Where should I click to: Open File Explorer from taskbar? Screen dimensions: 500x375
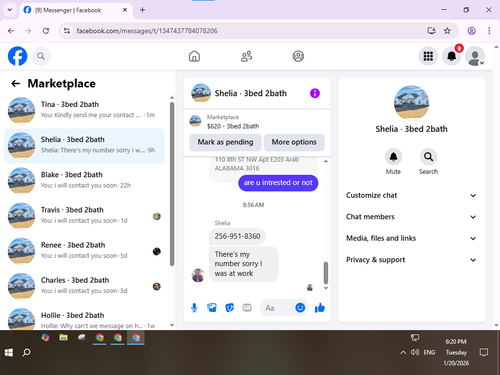63,338
